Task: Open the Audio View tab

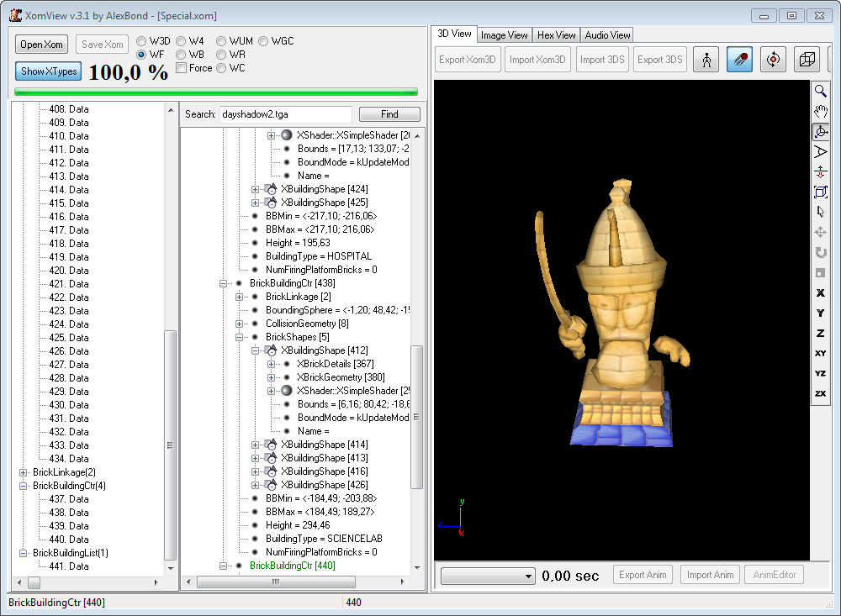Action: pos(607,34)
